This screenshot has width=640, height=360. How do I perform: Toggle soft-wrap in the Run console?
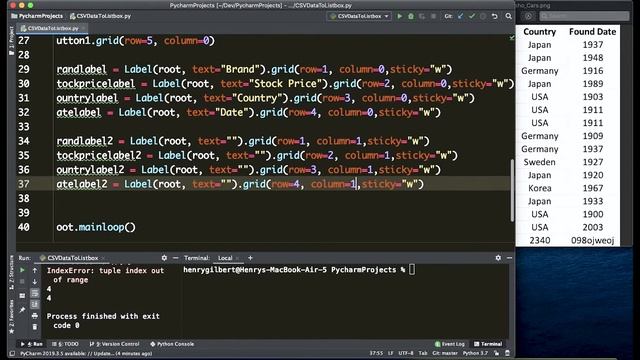point(35,293)
